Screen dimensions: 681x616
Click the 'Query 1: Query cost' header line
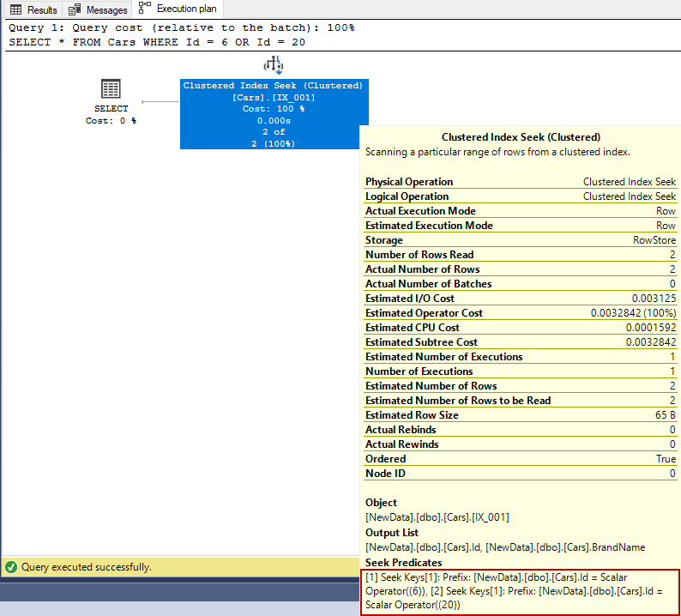pos(182,27)
